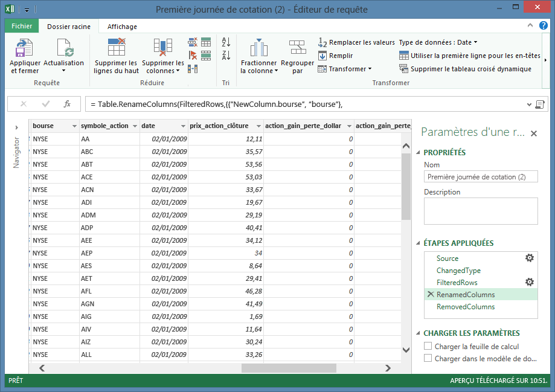
Task: Open Type de données Date dropdown
Action: (438, 42)
